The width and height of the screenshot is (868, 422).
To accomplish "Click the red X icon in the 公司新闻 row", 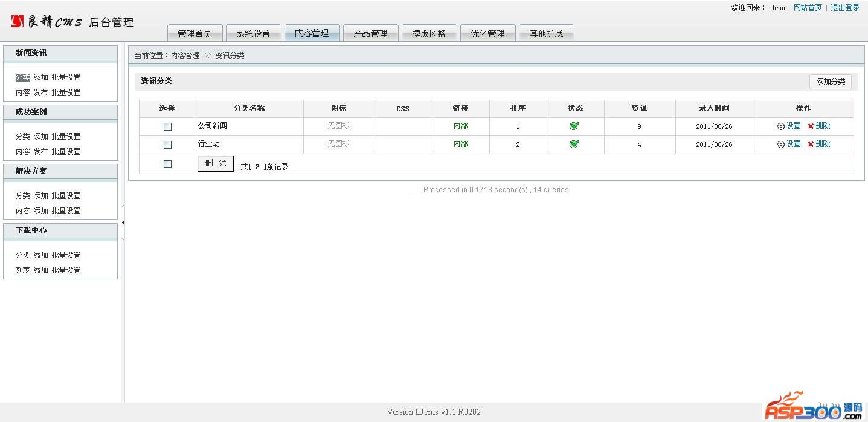I will click(811, 126).
